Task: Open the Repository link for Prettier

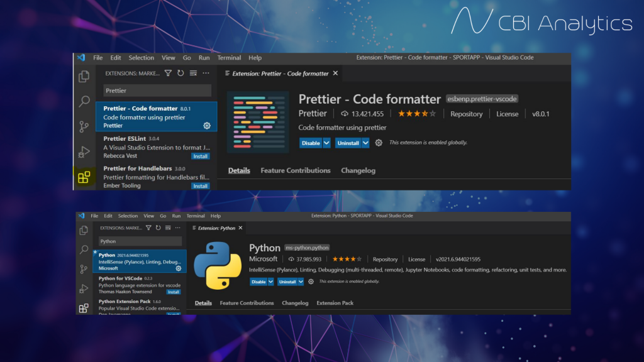Action: [x=466, y=114]
